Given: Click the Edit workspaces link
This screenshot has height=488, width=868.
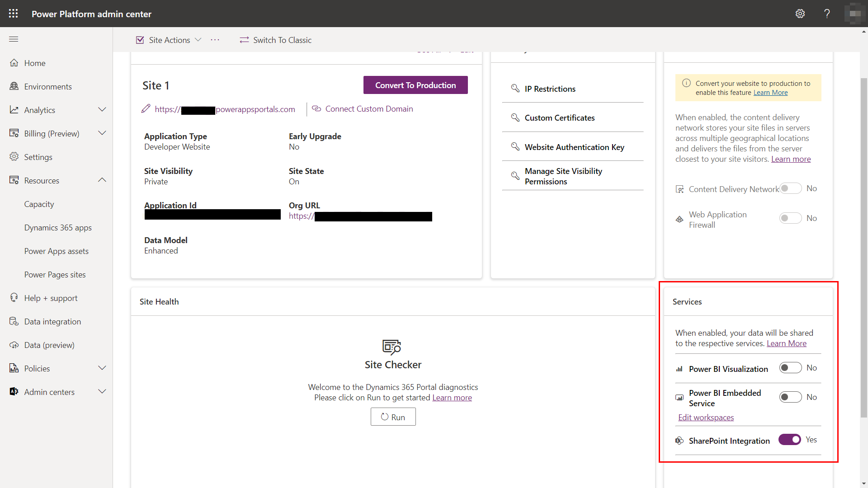Looking at the screenshot, I should tap(705, 417).
